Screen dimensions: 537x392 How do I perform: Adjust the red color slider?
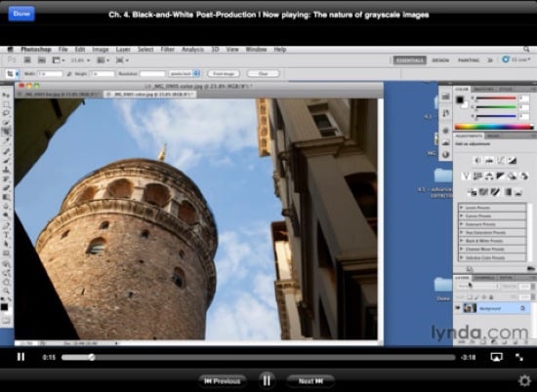click(496, 98)
